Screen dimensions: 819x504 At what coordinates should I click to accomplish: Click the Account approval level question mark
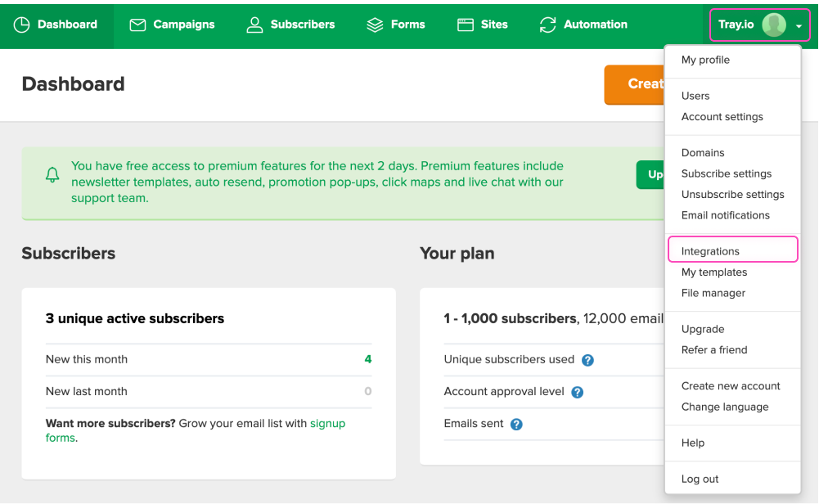click(x=578, y=392)
